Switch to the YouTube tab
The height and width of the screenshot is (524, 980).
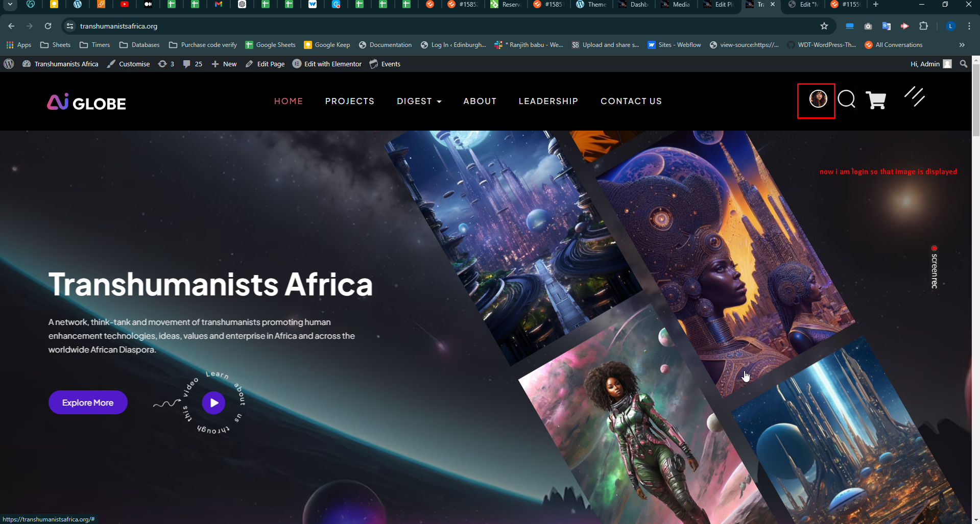coord(125,5)
